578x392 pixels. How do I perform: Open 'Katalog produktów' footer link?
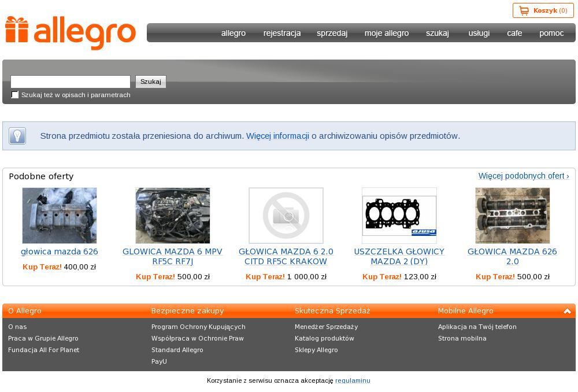coord(324,338)
